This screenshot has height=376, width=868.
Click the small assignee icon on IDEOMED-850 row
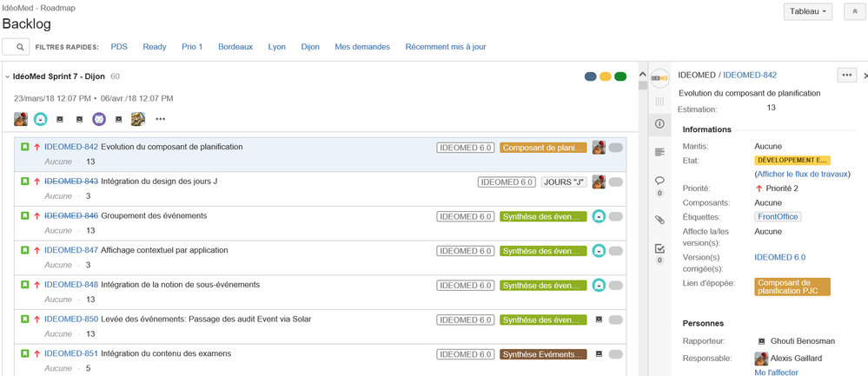pos(599,319)
